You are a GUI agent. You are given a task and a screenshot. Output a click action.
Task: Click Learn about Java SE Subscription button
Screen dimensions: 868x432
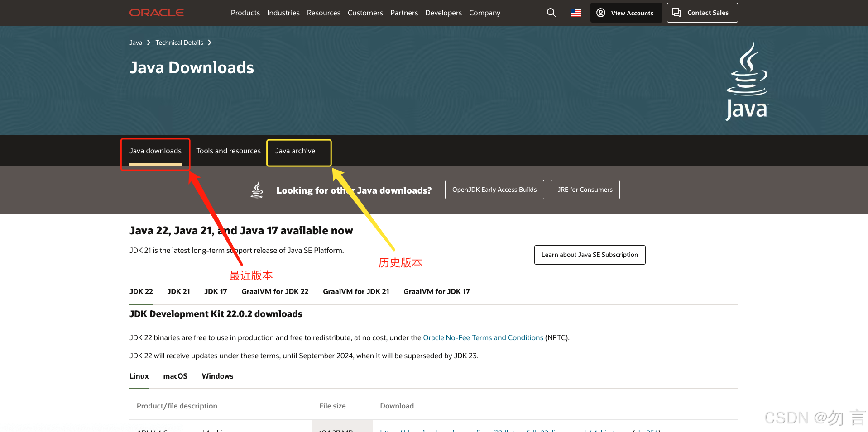click(590, 255)
